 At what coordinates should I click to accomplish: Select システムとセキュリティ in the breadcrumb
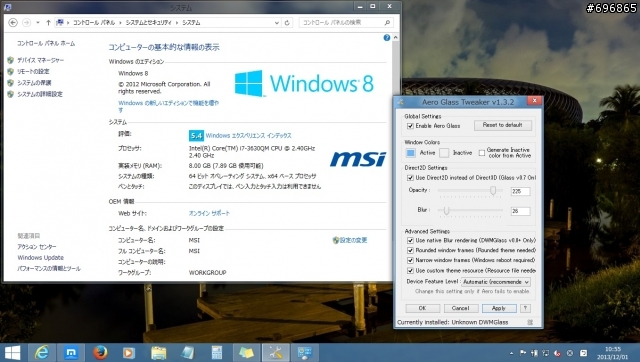(149, 22)
